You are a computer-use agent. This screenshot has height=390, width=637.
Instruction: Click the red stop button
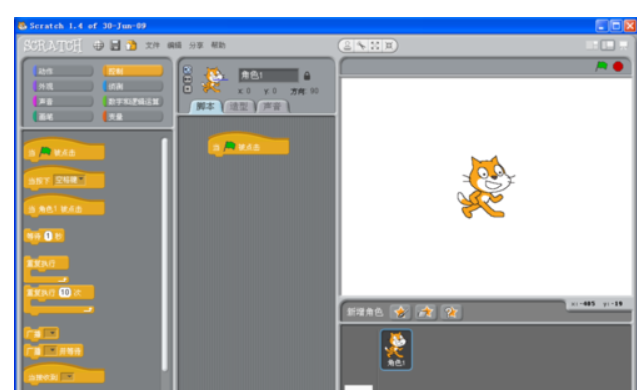[618, 66]
